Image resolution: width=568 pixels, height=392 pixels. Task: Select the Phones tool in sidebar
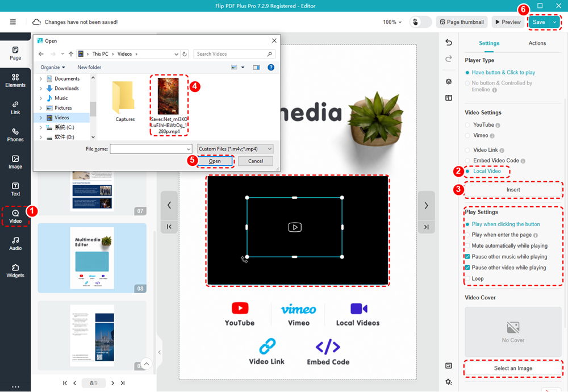pyautogui.click(x=15, y=135)
